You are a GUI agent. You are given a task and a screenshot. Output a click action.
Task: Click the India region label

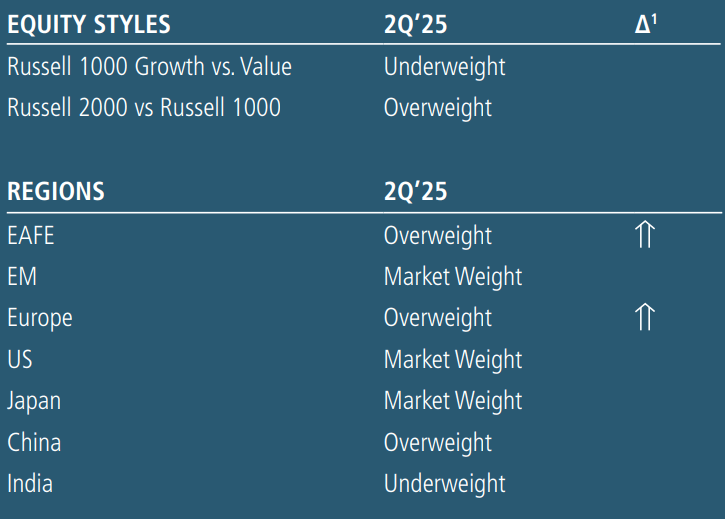(x=30, y=484)
